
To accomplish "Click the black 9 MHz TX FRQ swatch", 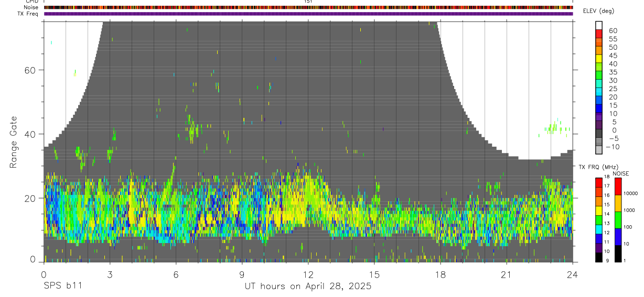I will coord(599,257).
